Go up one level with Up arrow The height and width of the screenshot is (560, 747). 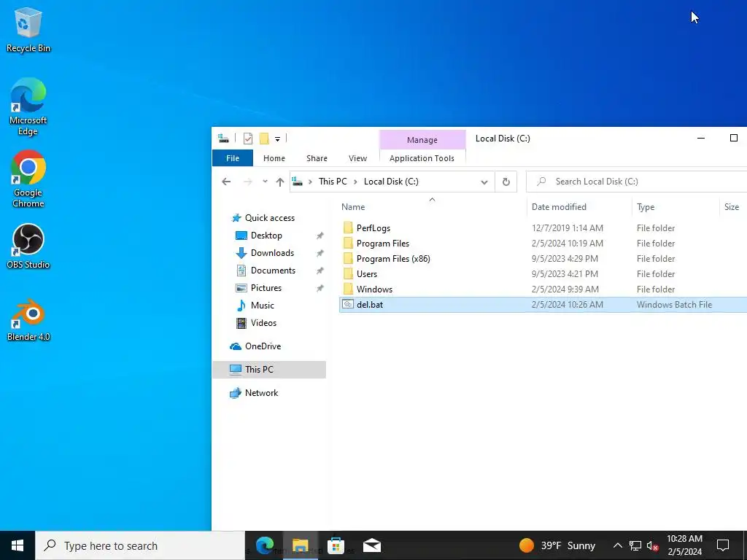pyautogui.click(x=280, y=182)
